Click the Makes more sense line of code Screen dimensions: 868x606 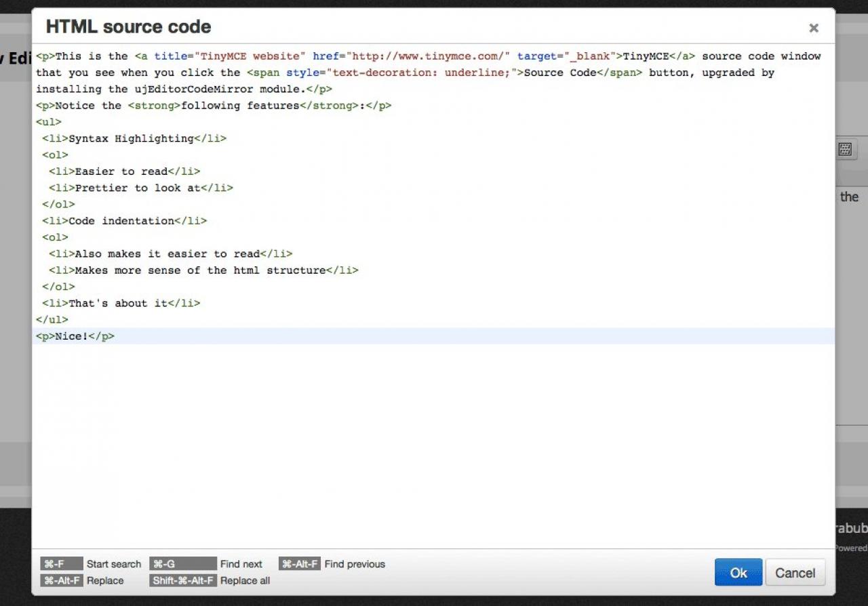tap(203, 270)
